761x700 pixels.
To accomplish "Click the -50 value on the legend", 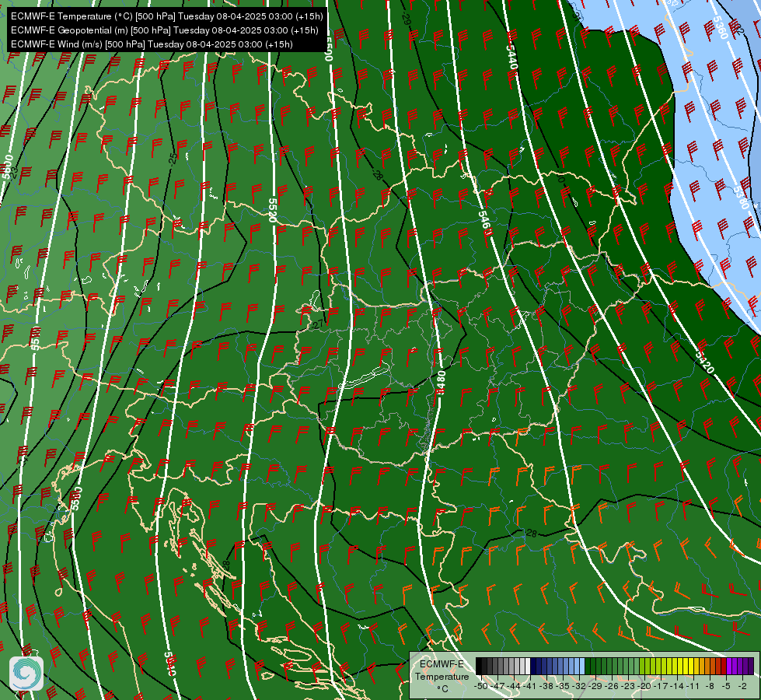I will point(480,686).
